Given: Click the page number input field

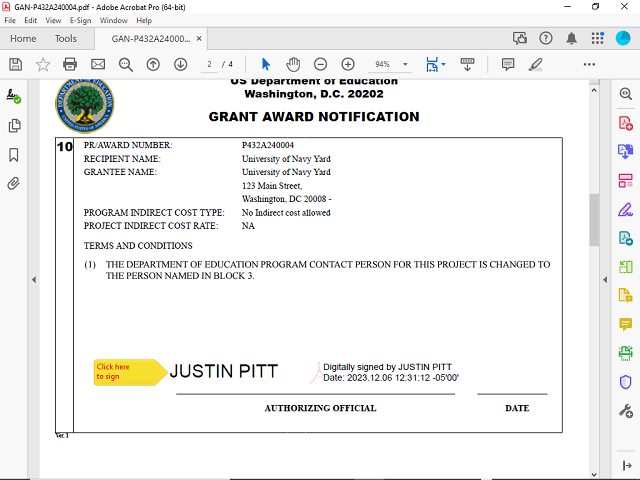Looking at the screenshot, I should click(x=209, y=64).
